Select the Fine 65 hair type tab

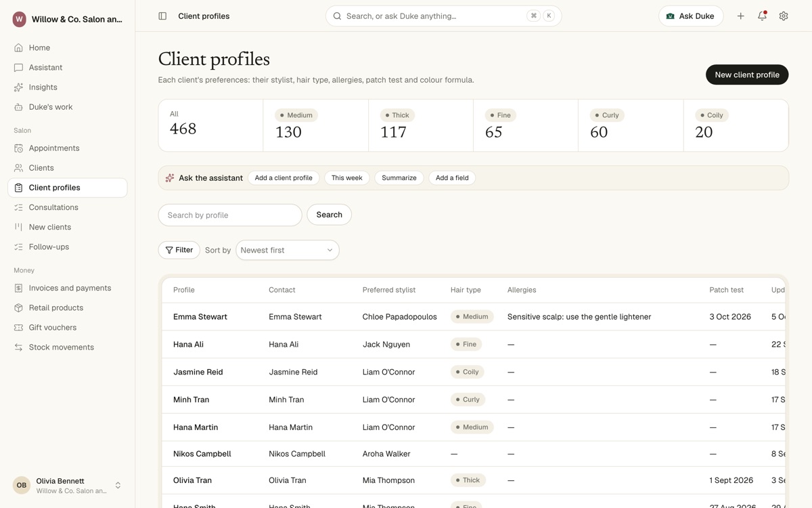pos(526,125)
